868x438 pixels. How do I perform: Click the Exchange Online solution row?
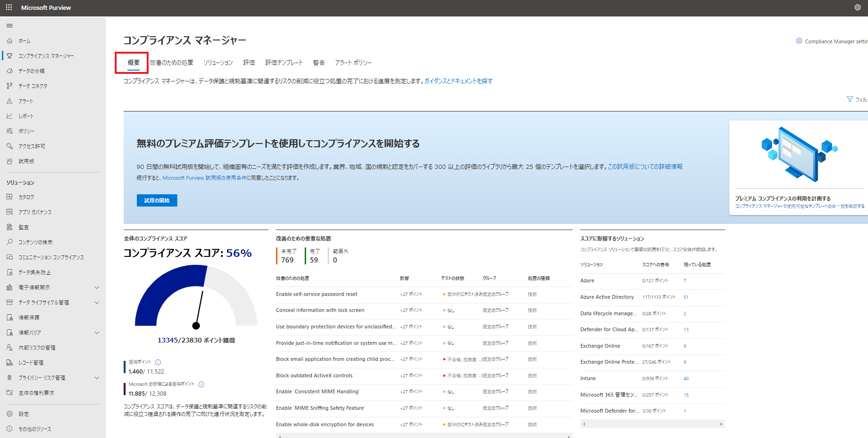click(653, 346)
